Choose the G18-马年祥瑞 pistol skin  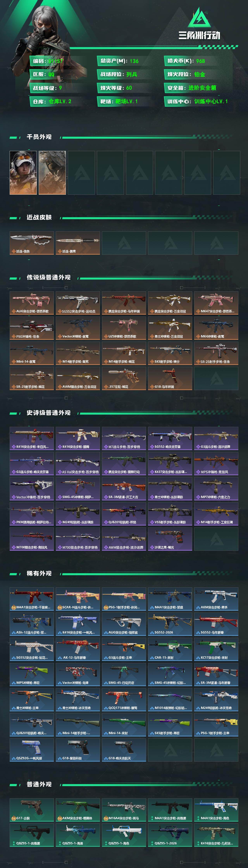tap(170, 378)
